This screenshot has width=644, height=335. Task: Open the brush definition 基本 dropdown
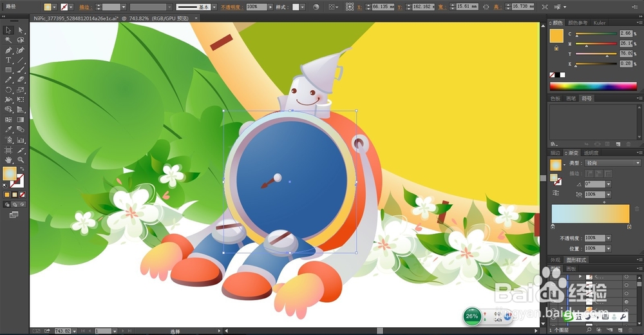(x=214, y=7)
